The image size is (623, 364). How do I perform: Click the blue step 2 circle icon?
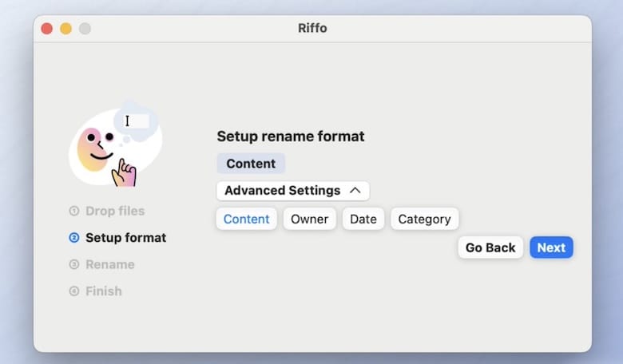[74, 237]
